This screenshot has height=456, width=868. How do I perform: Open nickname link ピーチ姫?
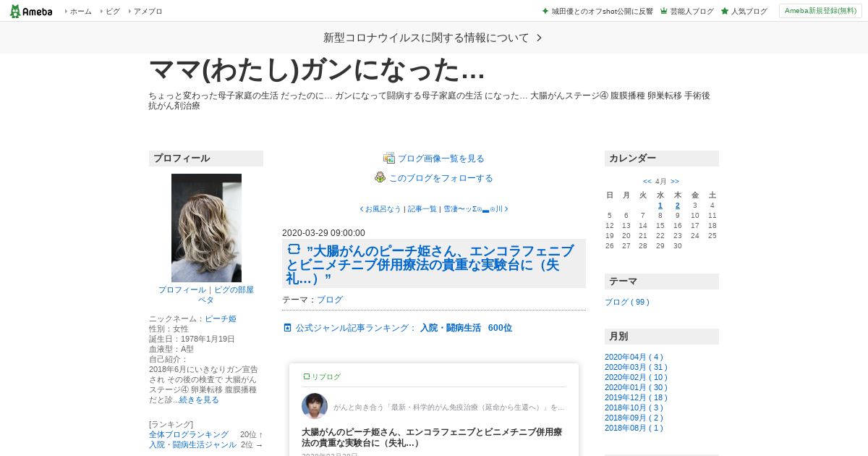[x=221, y=318]
